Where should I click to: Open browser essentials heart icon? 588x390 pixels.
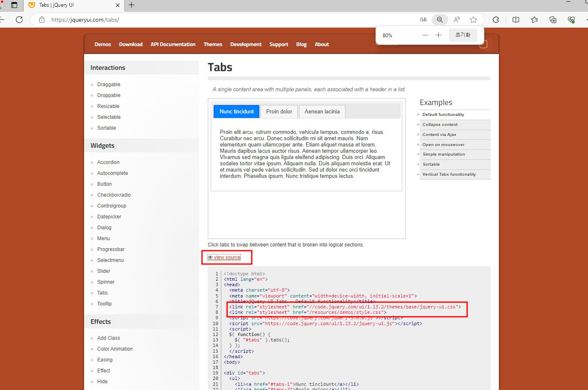tap(571, 20)
